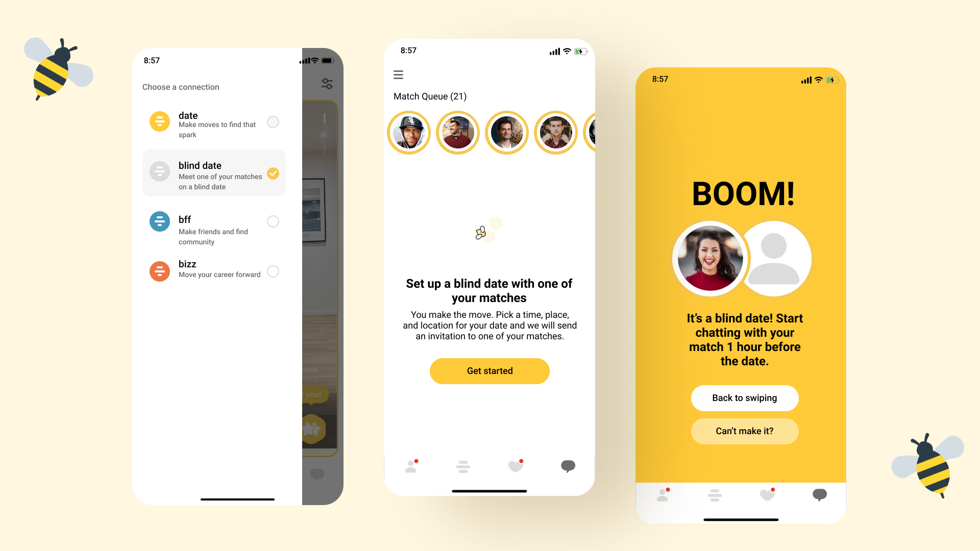Image resolution: width=980 pixels, height=551 pixels.
Task: Select Can't make it option
Action: tap(744, 431)
